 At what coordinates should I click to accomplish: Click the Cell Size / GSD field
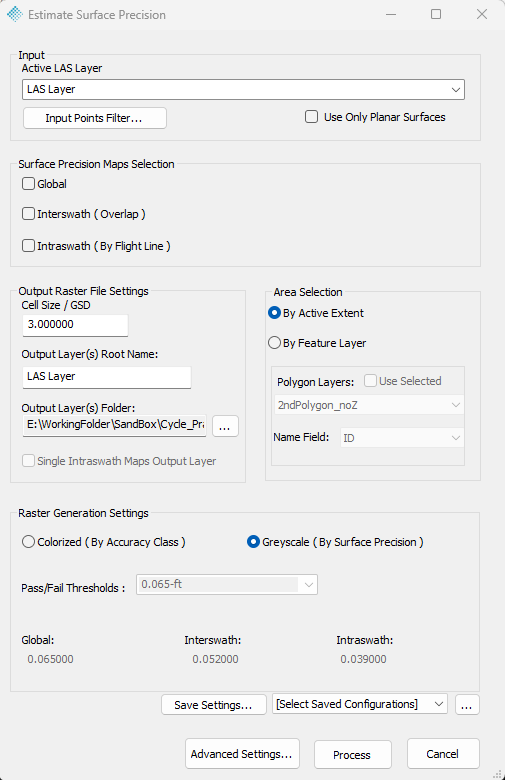pos(75,325)
